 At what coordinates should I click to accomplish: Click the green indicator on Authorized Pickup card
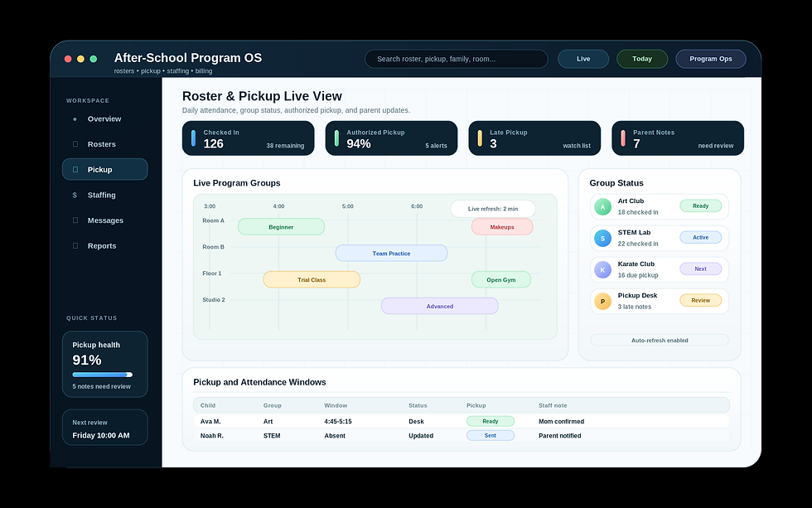(x=336, y=138)
